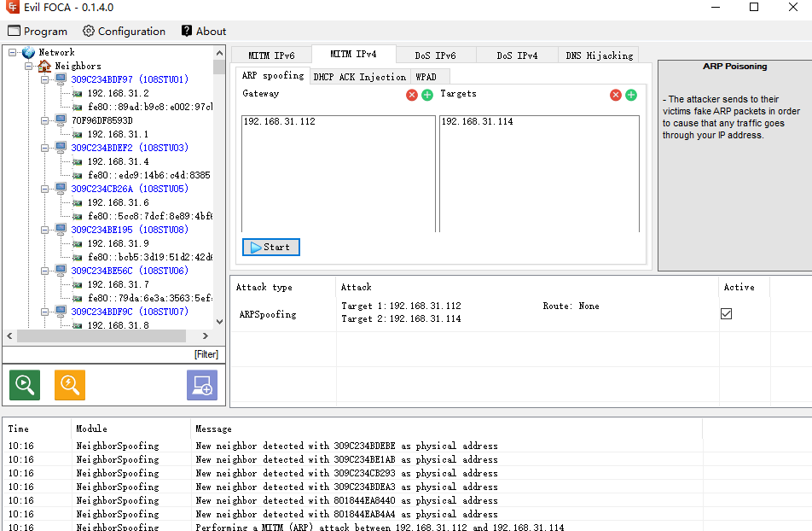Collapse the Network root node
The image size is (812, 531).
13,52
